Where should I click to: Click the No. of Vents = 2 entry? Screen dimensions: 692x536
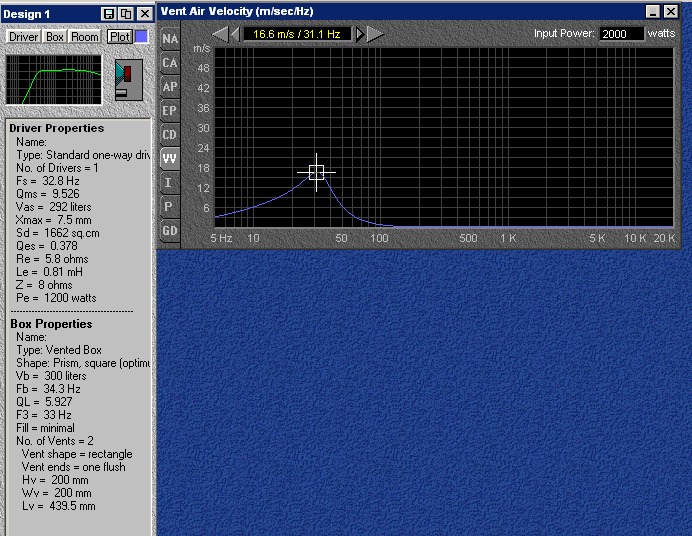[55, 441]
